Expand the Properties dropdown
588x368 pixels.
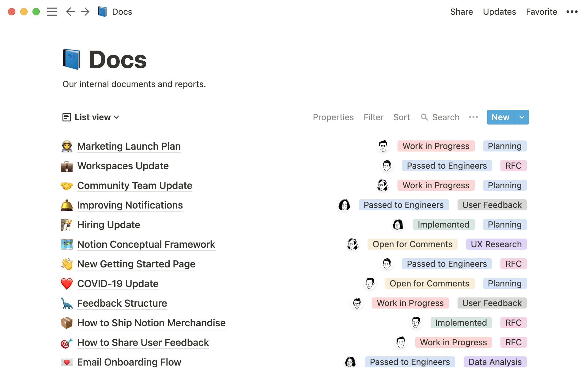click(333, 117)
